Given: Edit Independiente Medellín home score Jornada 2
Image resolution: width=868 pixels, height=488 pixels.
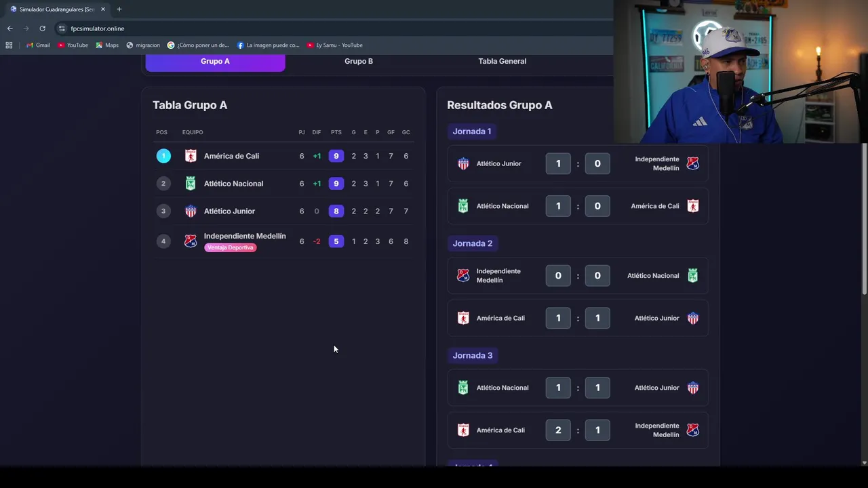Looking at the screenshot, I should [558, 276].
